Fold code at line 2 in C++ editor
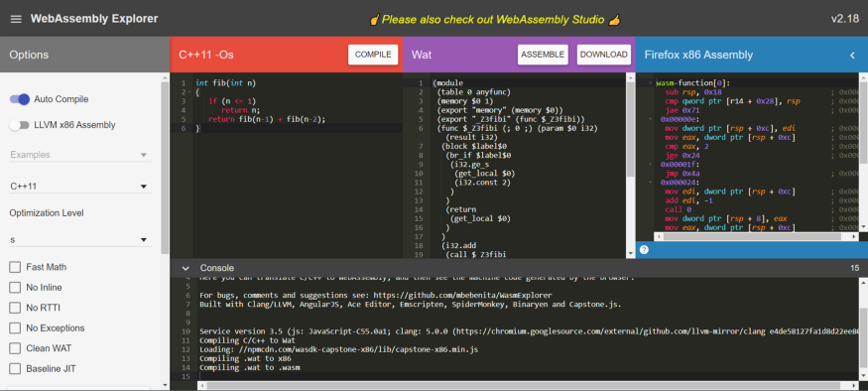The image size is (868, 391). point(189,92)
